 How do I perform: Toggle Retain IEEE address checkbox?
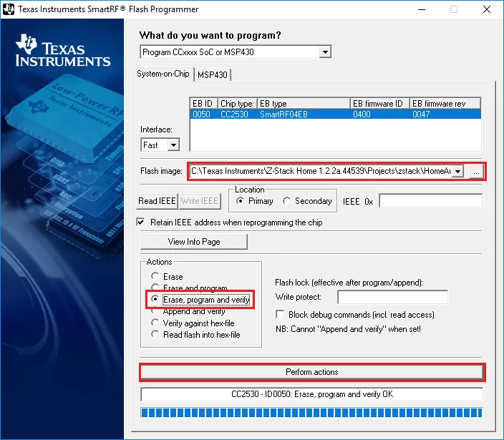[x=141, y=223]
